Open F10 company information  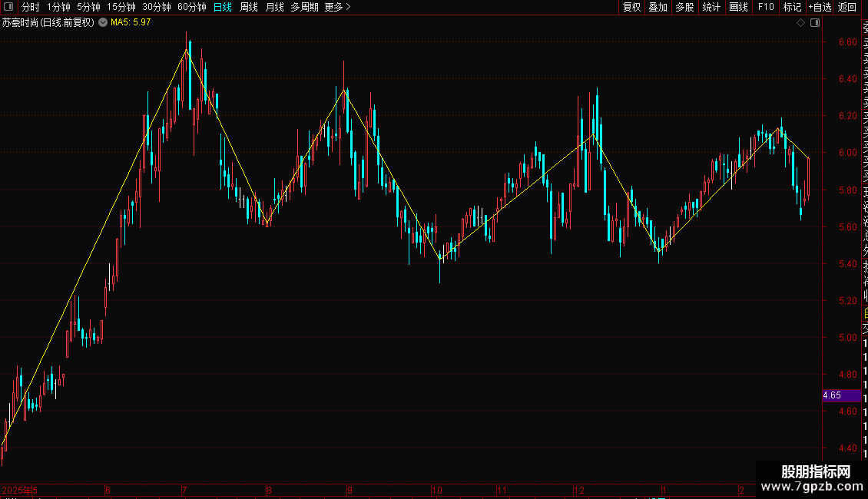[x=766, y=7]
